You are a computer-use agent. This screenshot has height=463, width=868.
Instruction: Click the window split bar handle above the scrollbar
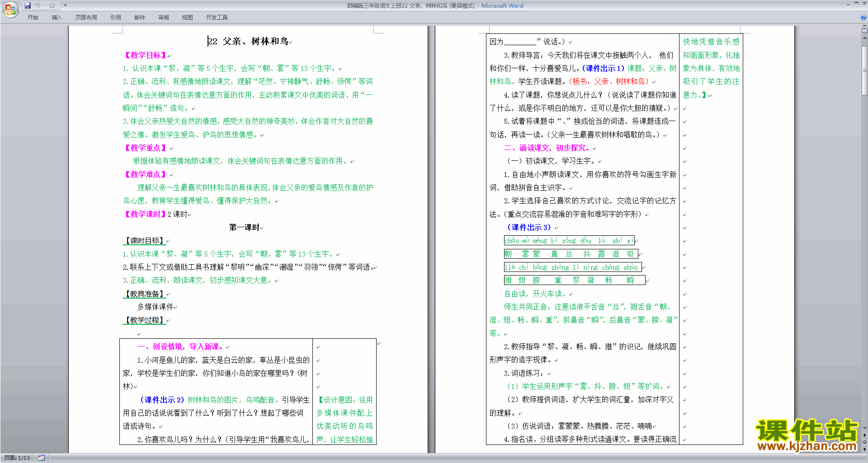(x=865, y=26)
